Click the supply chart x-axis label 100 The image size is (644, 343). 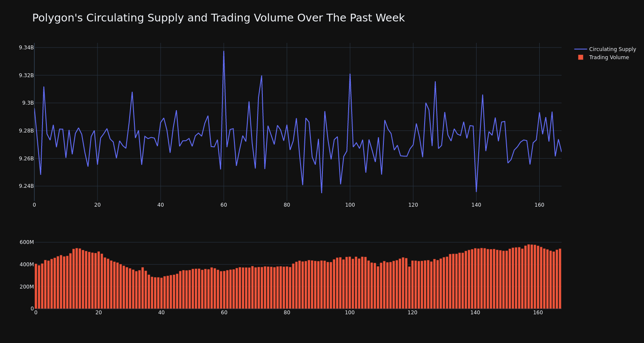point(350,205)
